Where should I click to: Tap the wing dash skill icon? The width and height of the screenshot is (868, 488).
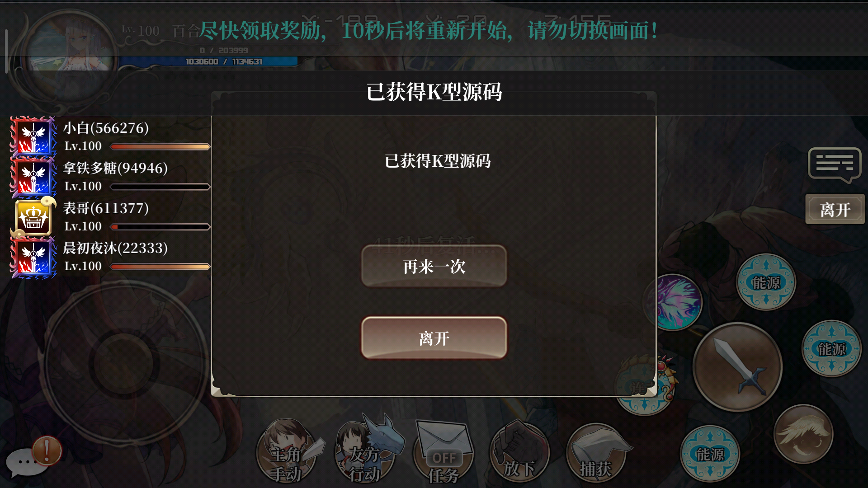(x=803, y=434)
